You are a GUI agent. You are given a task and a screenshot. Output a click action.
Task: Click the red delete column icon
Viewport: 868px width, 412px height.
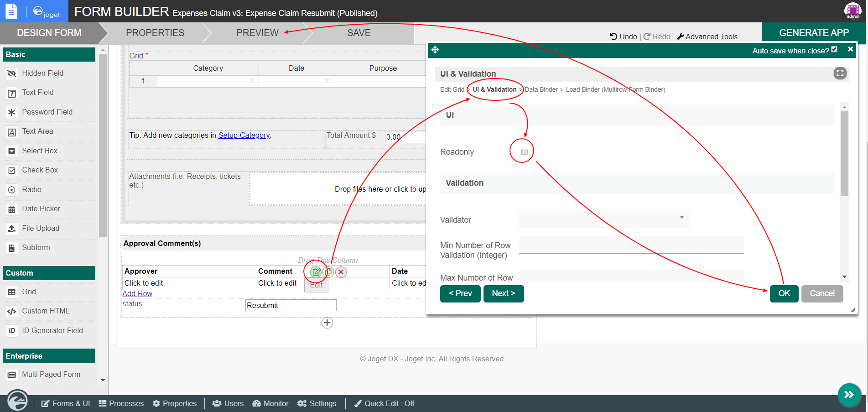(x=341, y=272)
